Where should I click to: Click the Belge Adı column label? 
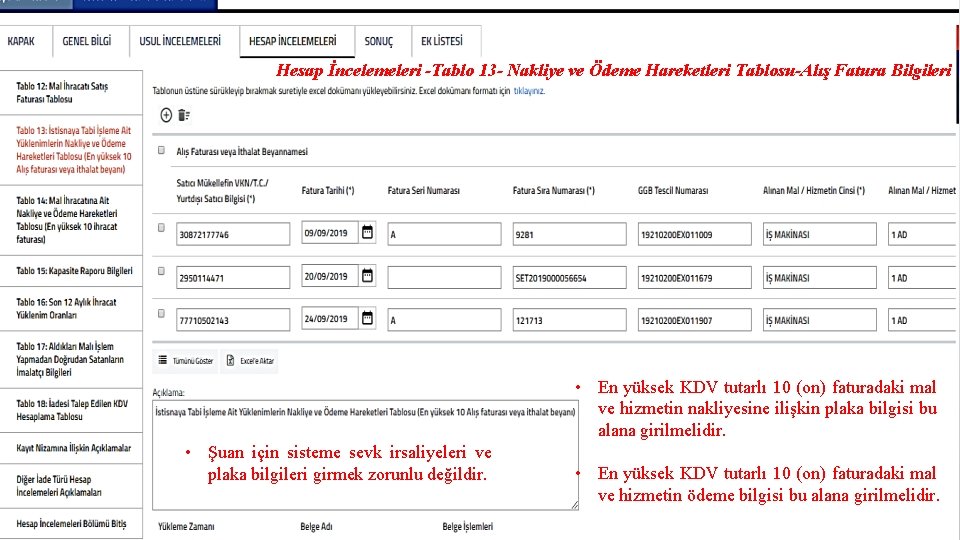[x=316, y=527]
